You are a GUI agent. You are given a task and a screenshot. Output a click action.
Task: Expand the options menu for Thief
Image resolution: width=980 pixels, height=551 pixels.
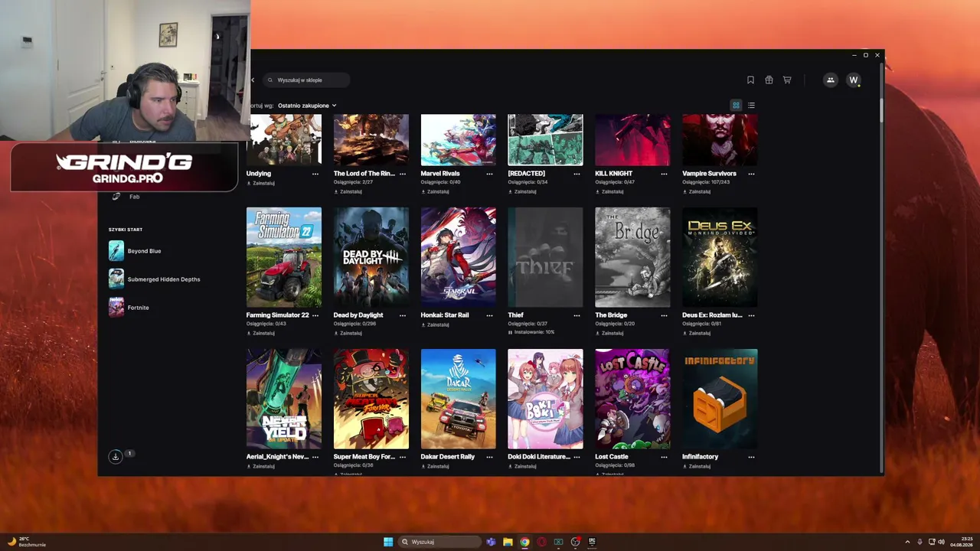577,315
